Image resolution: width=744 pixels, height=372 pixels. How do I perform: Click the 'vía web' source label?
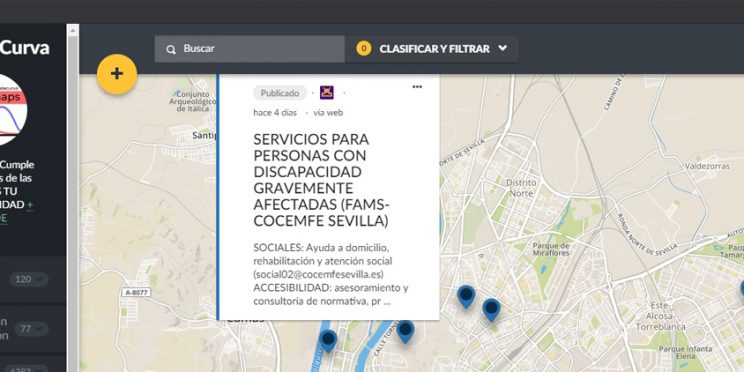(328, 113)
